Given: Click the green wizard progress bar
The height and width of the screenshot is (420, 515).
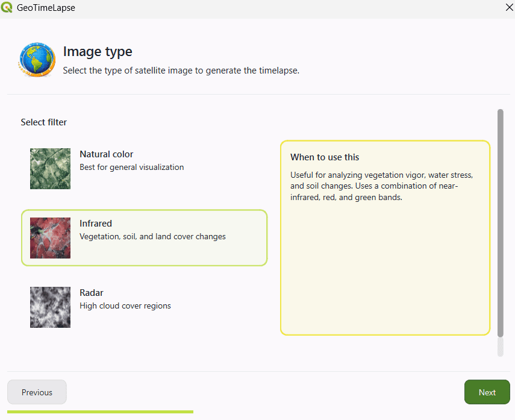Looking at the screenshot, I should click(100, 412).
